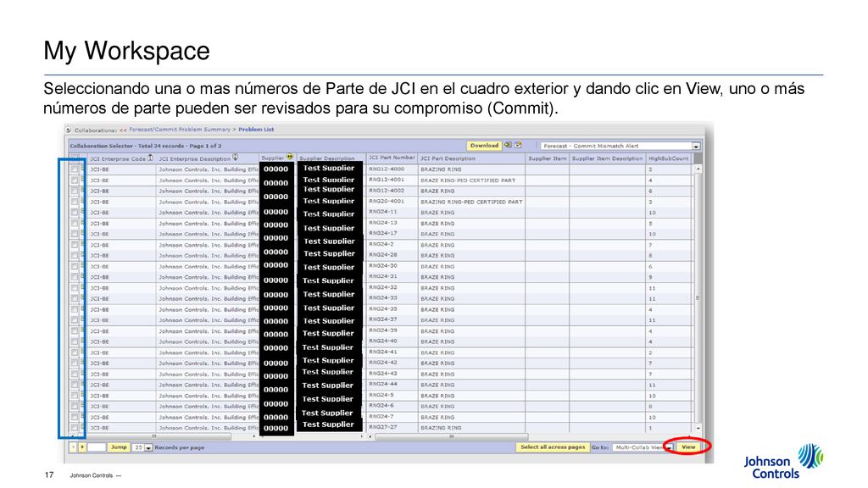Viewport: 868px width, 488px height.
Task: Go to previous page arrow
Action: pyautogui.click(x=73, y=447)
